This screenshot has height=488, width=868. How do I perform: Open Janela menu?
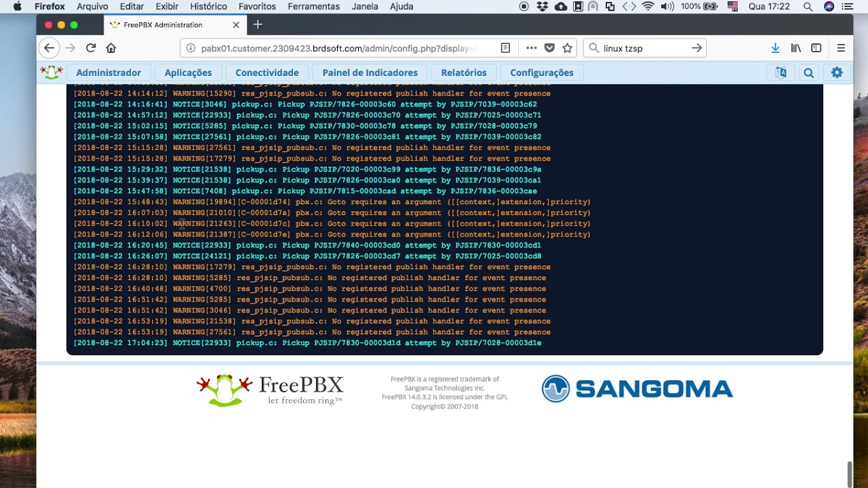click(365, 7)
